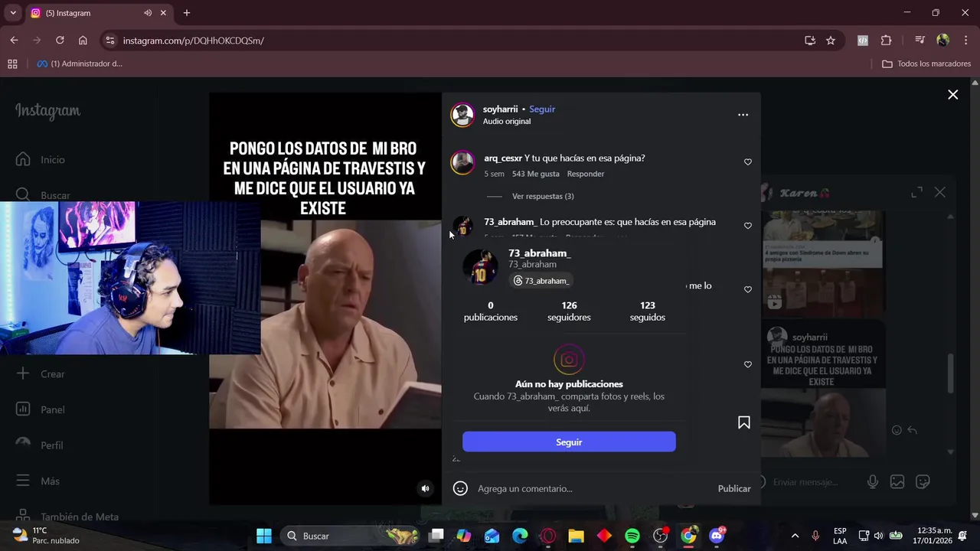Open the weather widget showing 11°C

pyautogui.click(x=47, y=536)
